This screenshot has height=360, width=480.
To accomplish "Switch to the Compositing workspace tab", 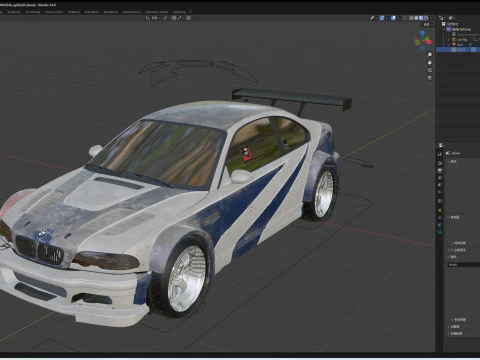I will click(x=132, y=12).
